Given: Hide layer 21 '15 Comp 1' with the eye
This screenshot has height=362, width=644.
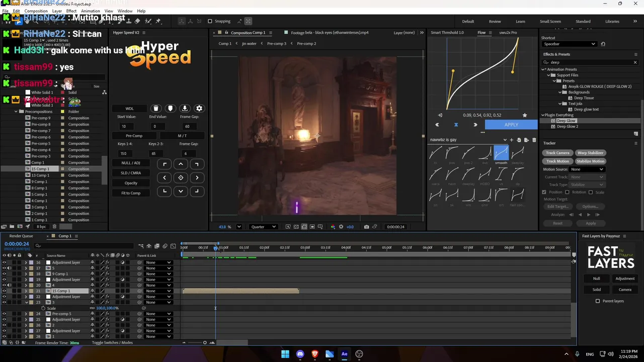Looking at the screenshot, I should (x=4, y=291).
